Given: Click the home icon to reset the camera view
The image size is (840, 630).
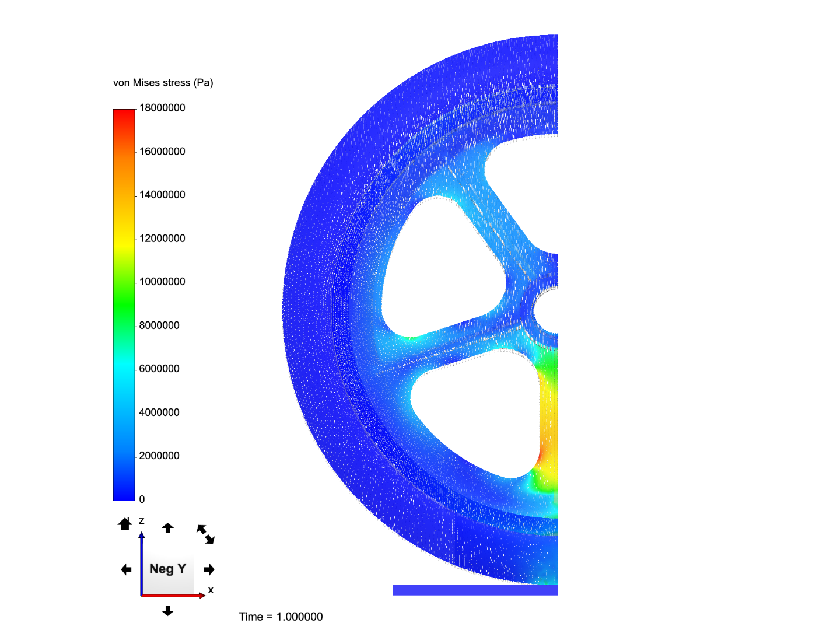Looking at the screenshot, I should coord(124,524).
